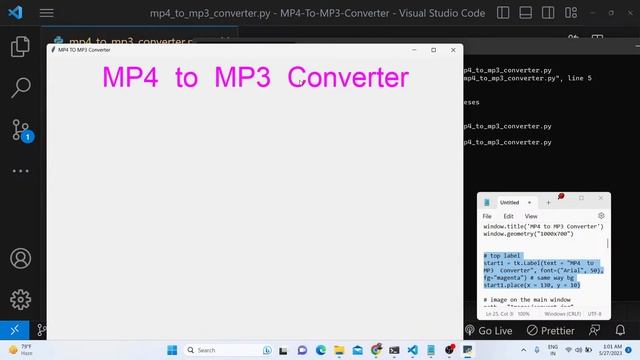Click UTF-8 encoding in Notepad status bar
Screen dimensions: 640x360
point(595,314)
